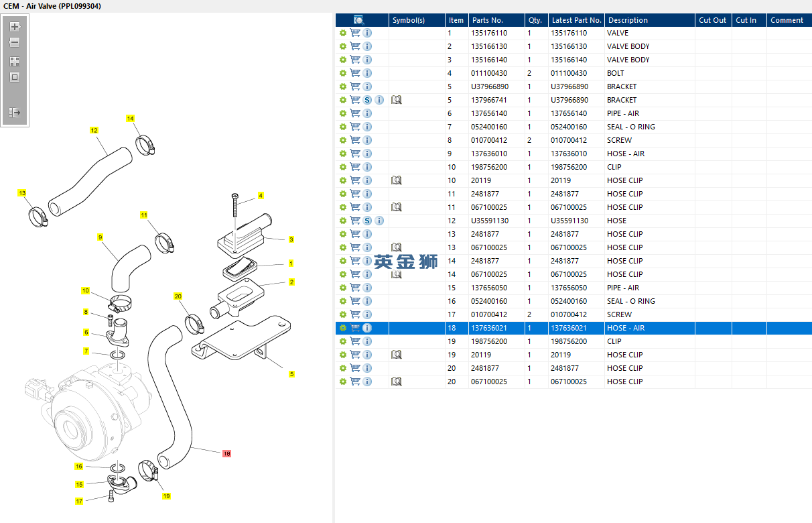Click the Cut Out column header
This screenshot has width=812, height=523.
point(713,20)
